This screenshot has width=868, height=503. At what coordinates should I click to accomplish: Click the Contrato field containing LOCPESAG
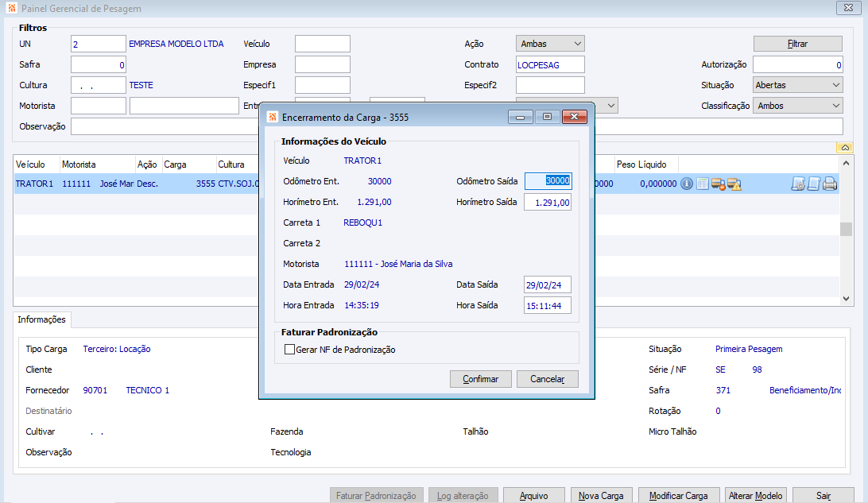click(550, 64)
